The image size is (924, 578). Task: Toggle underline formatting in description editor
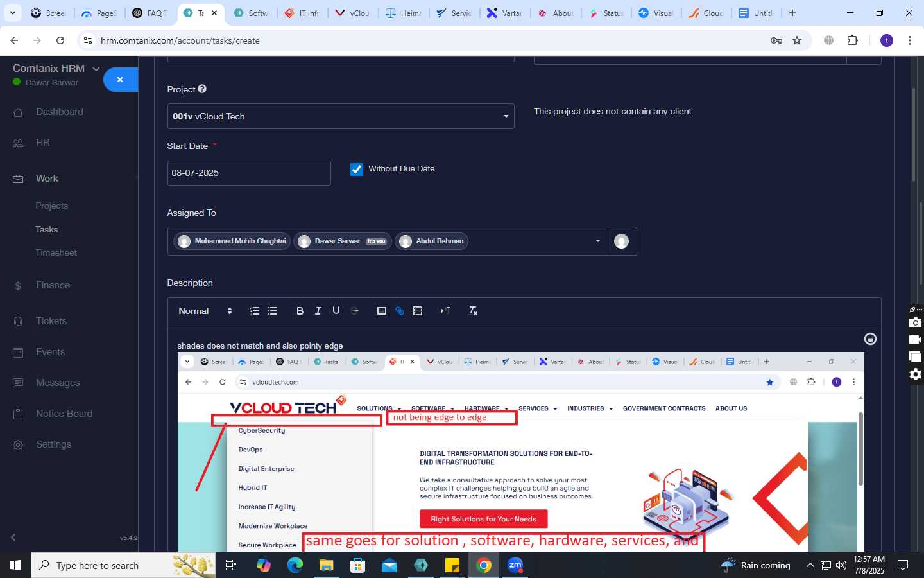336,311
